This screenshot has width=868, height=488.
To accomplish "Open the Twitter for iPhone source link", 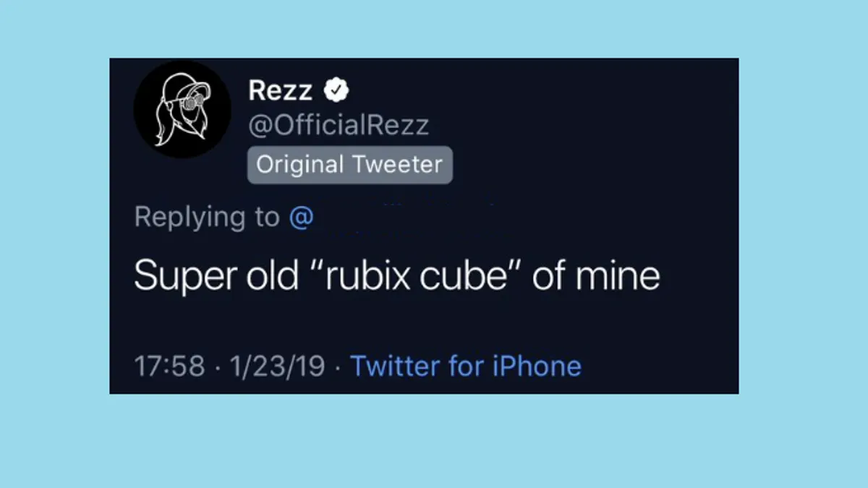I will coord(466,366).
